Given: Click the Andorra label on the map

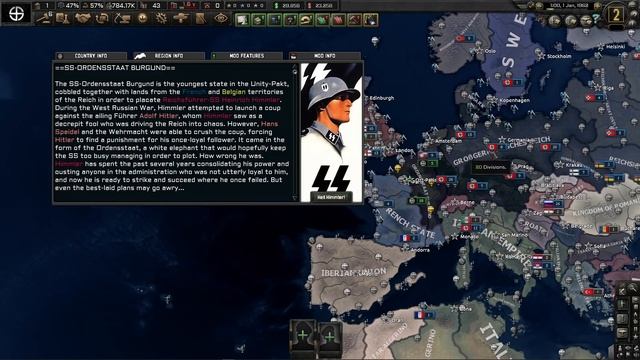Looking at the screenshot, I should tap(419, 250).
